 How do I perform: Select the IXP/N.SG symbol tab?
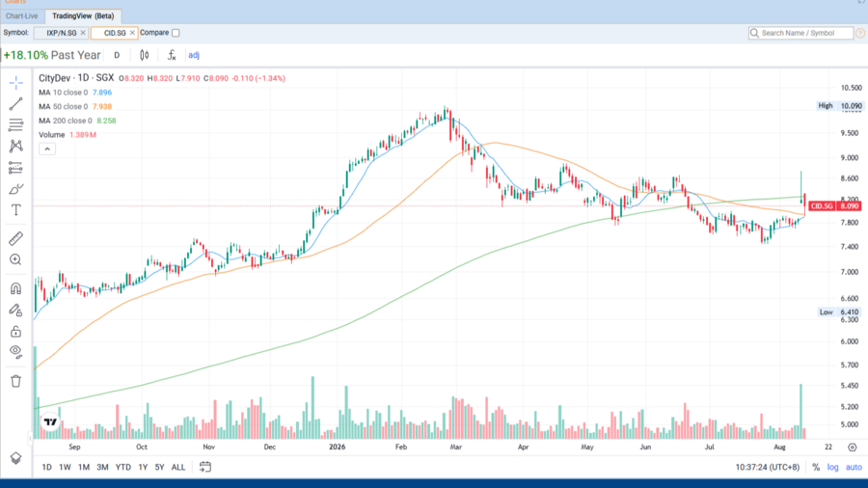coord(62,33)
